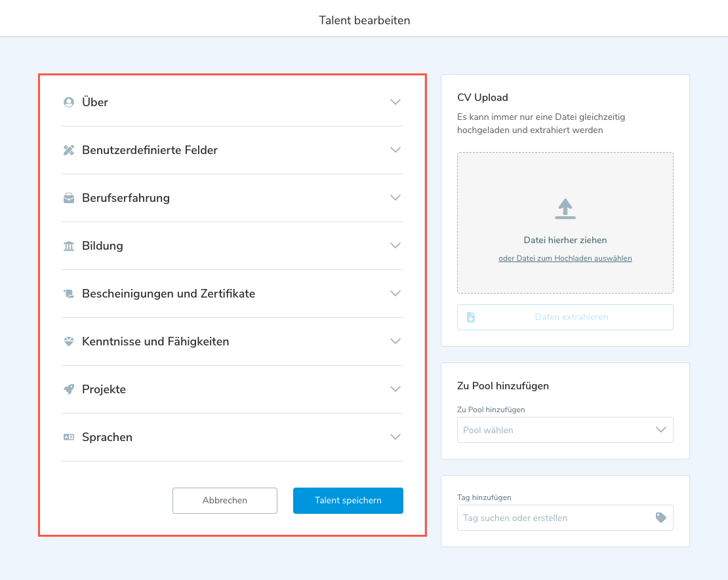Image resolution: width=728 pixels, height=580 pixels.
Task: Click the diamond icon beside Kenntnisse und Fähigkeiten
Action: coord(68,341)
